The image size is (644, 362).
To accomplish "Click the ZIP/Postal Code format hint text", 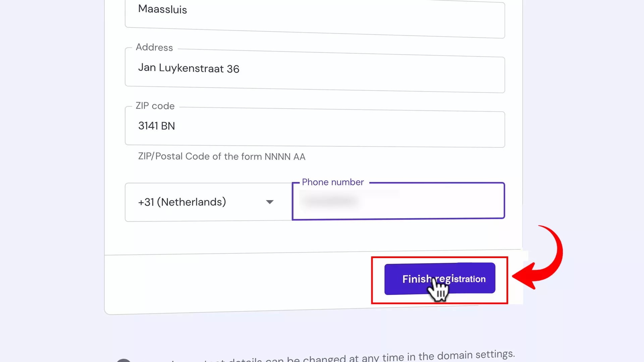I will point(222,157).
